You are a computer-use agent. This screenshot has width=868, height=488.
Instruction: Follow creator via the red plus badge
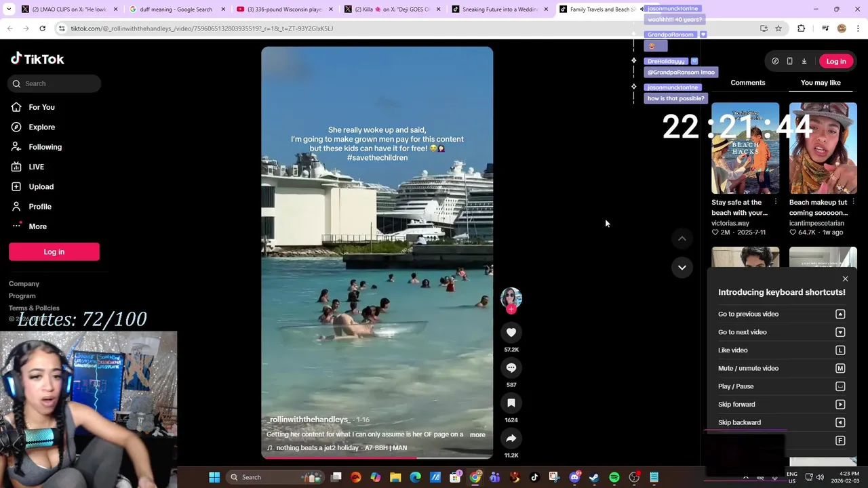click(511, 309)
